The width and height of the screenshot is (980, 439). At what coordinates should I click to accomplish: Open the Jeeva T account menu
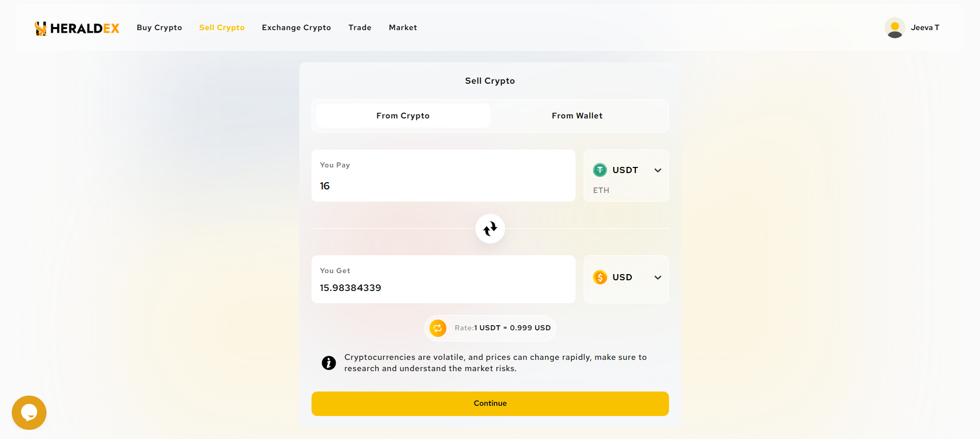pyautogui.click(x=925, y=28)
